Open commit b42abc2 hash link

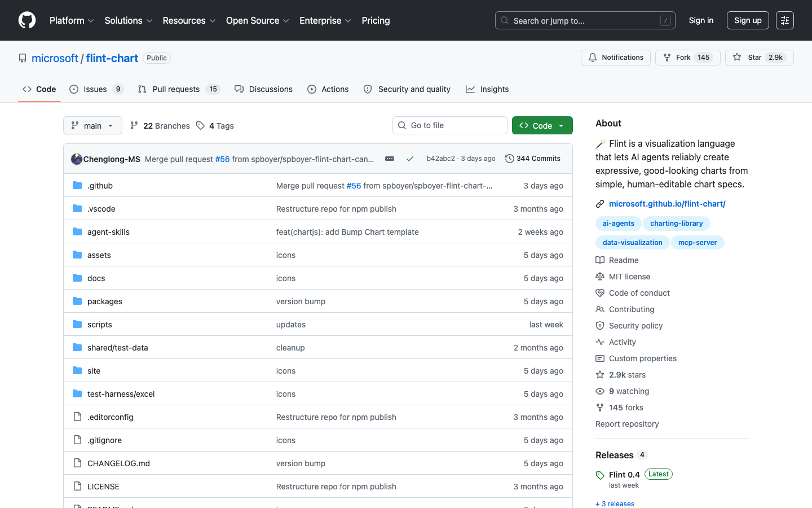(x=440, y=159)
